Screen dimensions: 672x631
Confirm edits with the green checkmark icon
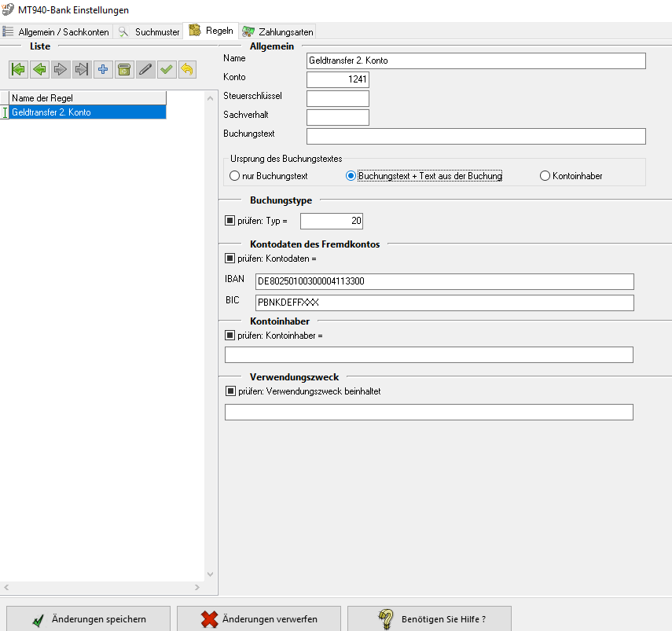click(x=166, y=70)
